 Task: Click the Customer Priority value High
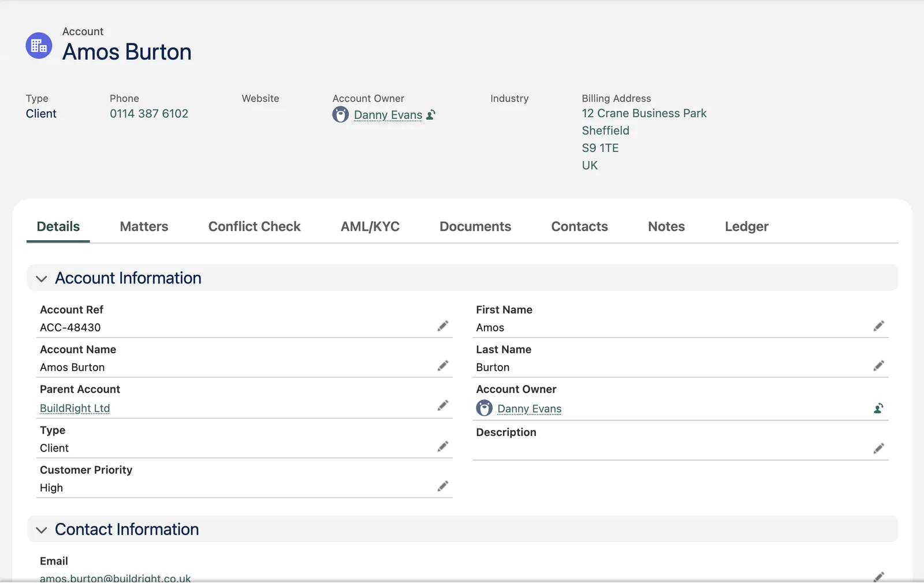pyautogui.click(x=51, y=488)
